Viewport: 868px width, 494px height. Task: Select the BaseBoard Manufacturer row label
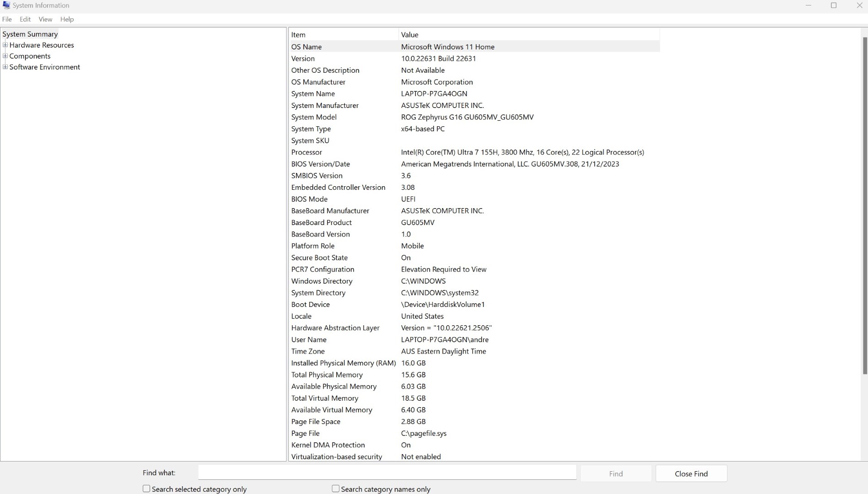point(330,211)
